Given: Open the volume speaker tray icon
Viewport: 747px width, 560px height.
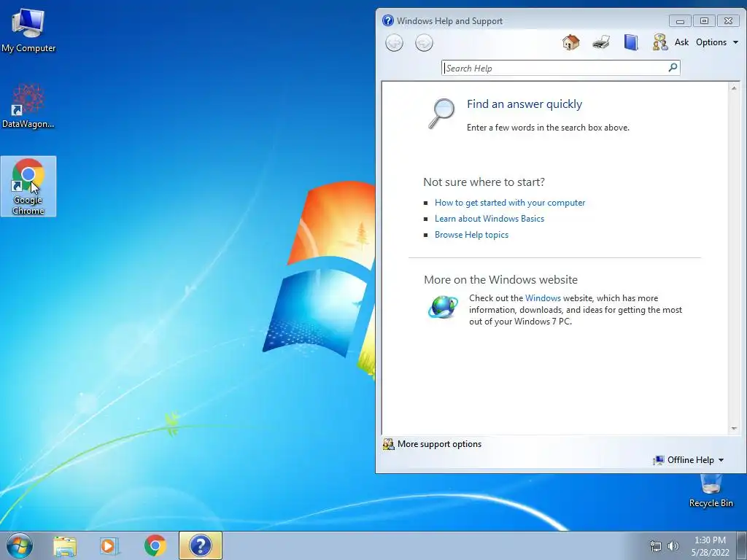Looking at the screenshot, I should click(673, 546).
